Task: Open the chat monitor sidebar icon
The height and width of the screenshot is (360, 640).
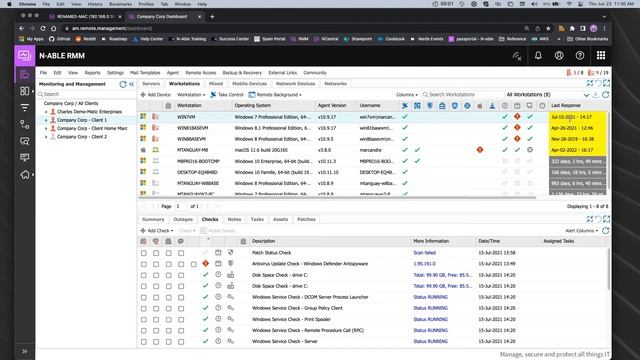Action: point(24,158)
